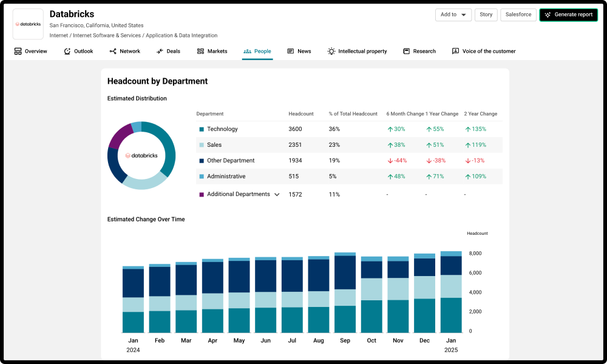This screenshot has width=607, height=364.
Task: Expand Additional Departments chevron
Action: pos(277,195)
